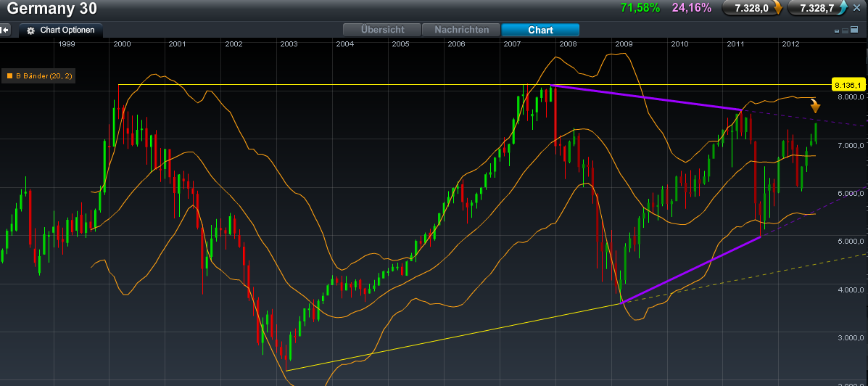Screen dimensions: 868x386
Task: Close the Germany 30 chart panel
Action: 856,8
